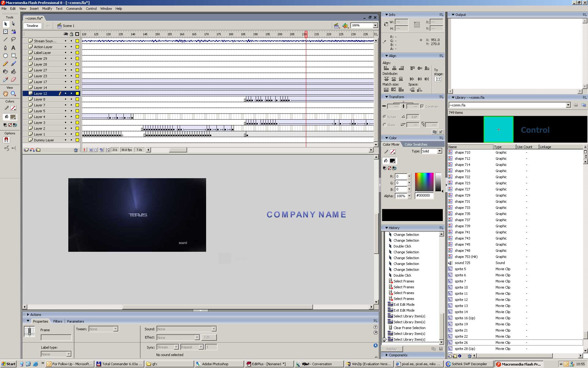Select sprite 10 in the Library list
The width and height of the screenshot is (588, 368).
point(461,287)
